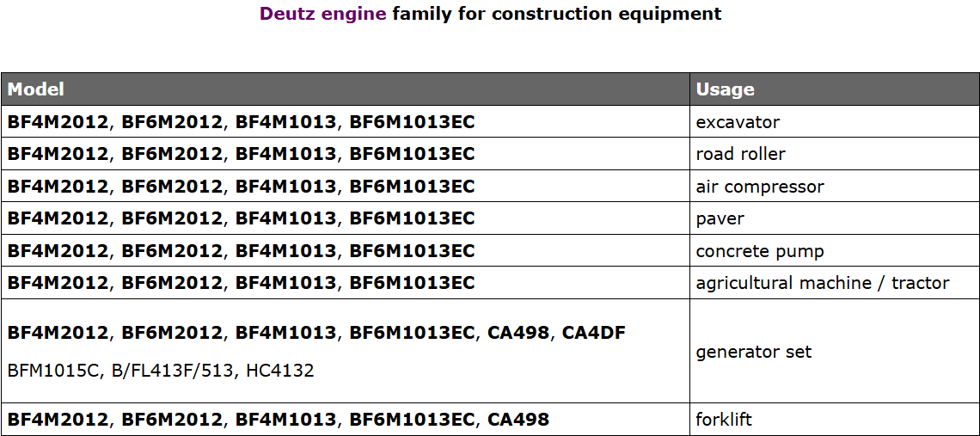Click the air compressor usage cell

tap(835, 187)
